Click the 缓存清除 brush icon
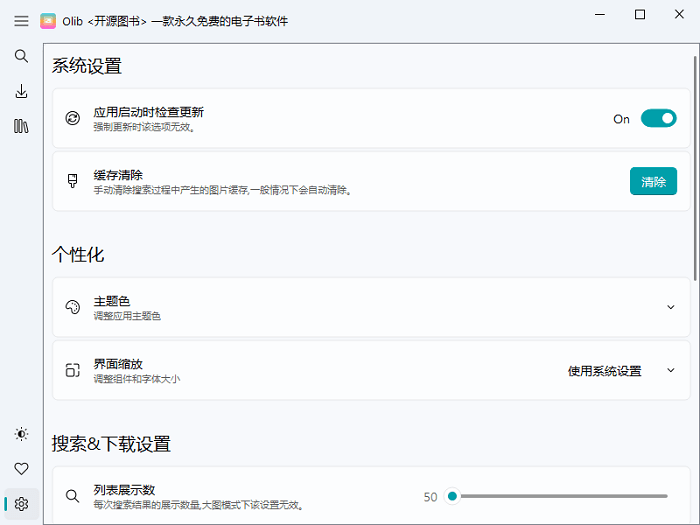The image size is (700, 525). pyautogui.click(x=72, y=181)
